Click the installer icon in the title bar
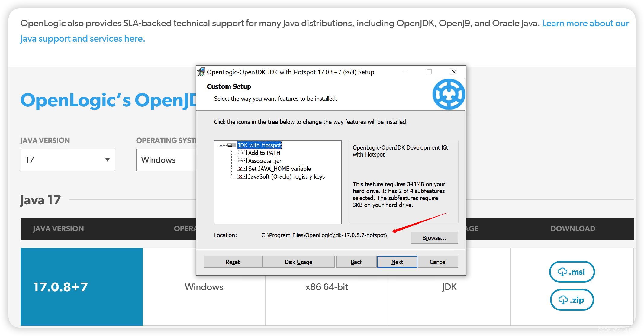644x336 pixels. pos(201,72)
